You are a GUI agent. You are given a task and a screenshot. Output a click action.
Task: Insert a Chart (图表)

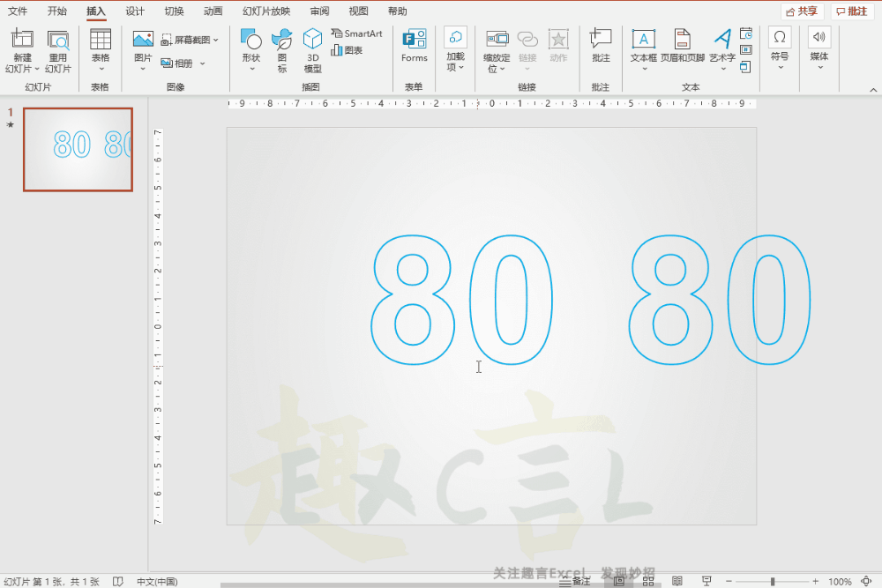point(347,50)
